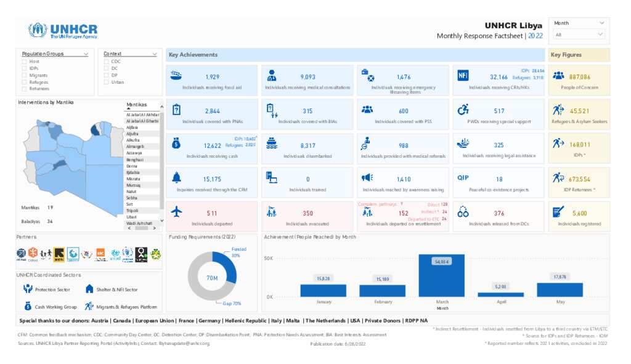Screen dimensions: 631x364
Task: Click the legal assistance icon beside 325
Action: click(463, 143)
